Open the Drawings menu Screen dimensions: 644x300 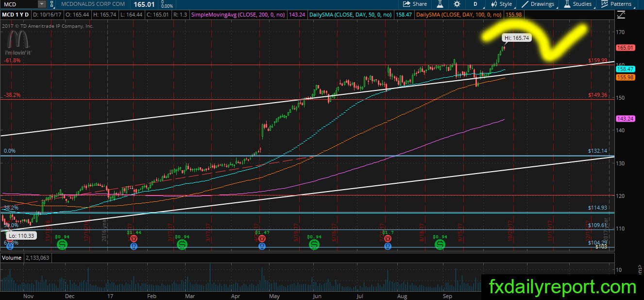point(538,4)
